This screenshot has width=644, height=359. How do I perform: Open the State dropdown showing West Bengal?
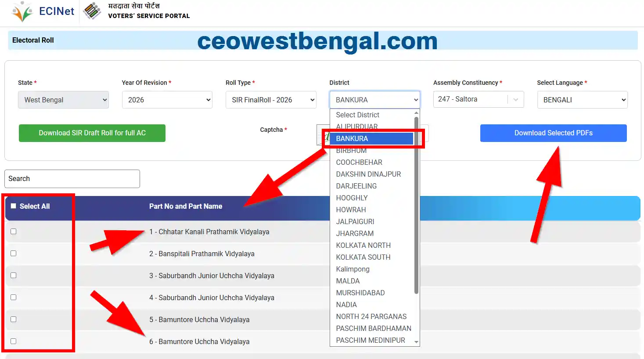[63, 100]
